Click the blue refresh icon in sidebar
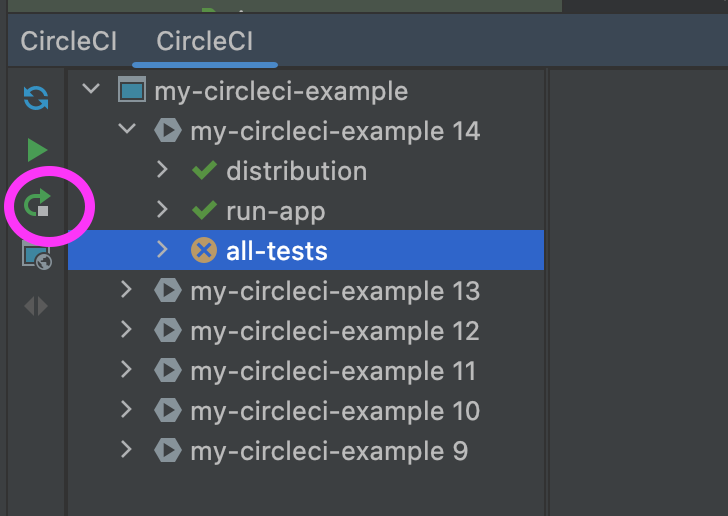The width and height of the screenshot is (728, 516). (36, 98)
